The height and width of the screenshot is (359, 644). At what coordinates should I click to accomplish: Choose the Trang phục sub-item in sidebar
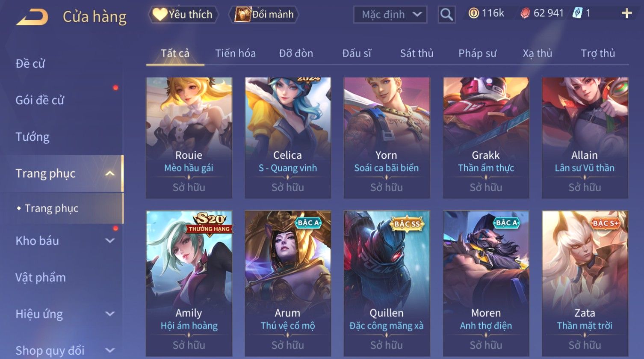tap(51, 208)
